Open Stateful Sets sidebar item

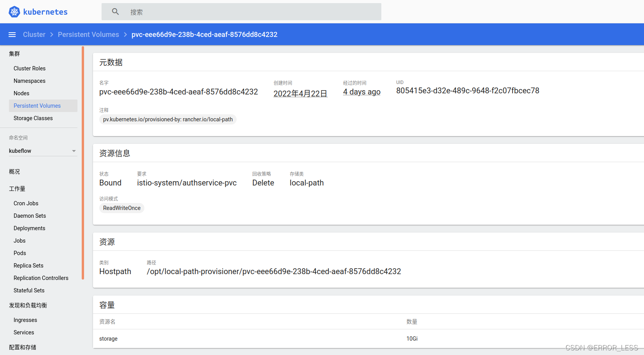[x=29, y=290]
